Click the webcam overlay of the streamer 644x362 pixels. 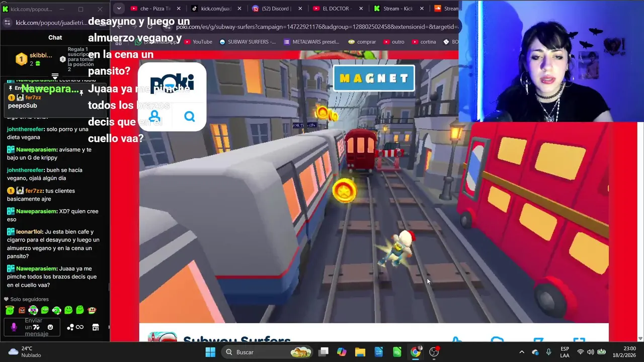click(x=552, y=60)
